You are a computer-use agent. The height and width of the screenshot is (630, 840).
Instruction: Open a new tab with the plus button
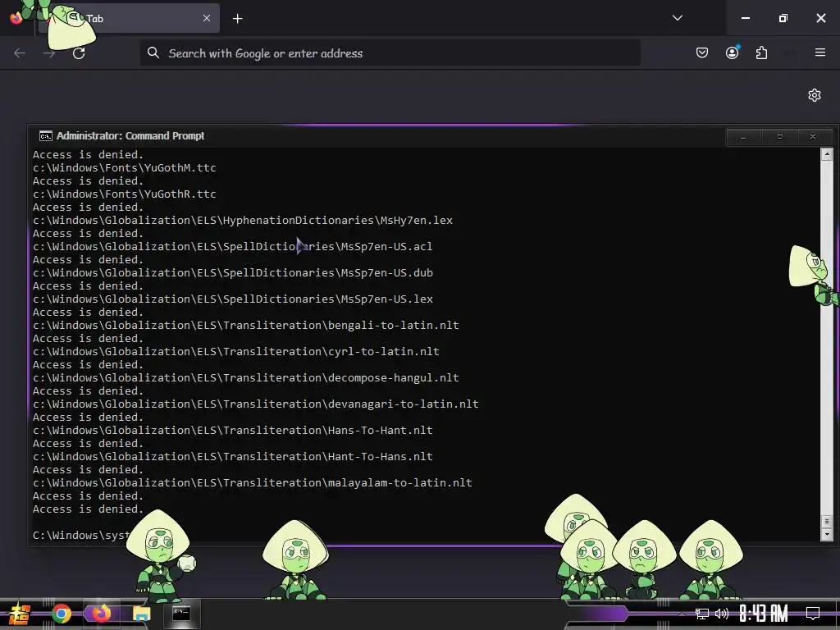click(x=237, y=19)
